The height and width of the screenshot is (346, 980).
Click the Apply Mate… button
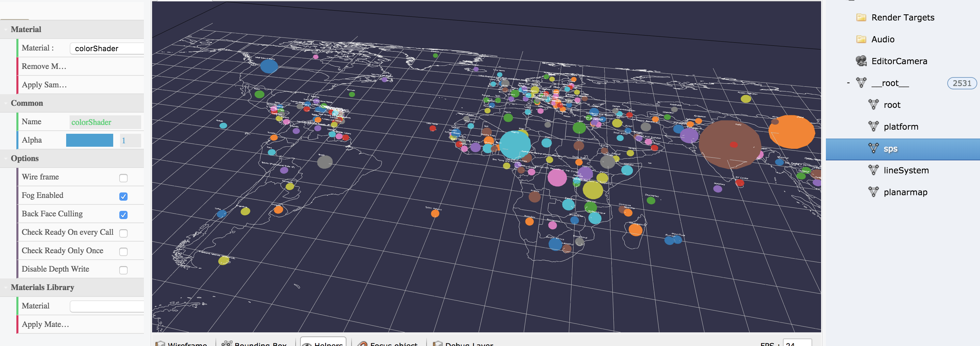point(80,324)
